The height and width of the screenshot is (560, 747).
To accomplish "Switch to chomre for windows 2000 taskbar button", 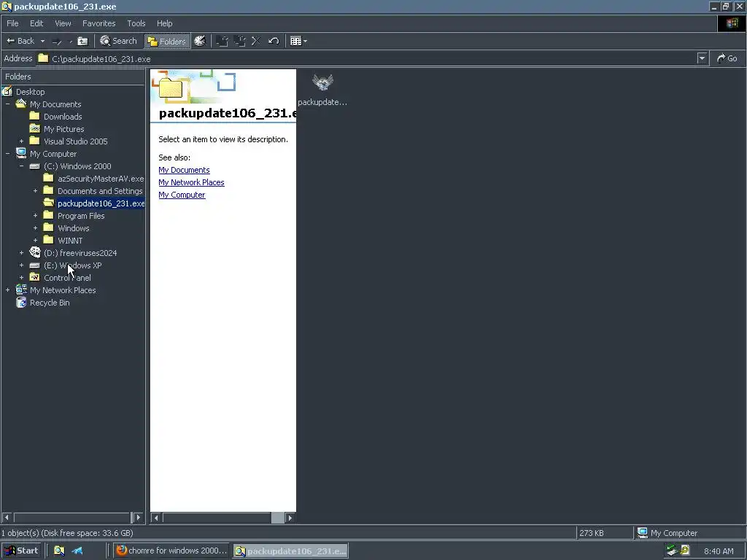I will [171, 551].
